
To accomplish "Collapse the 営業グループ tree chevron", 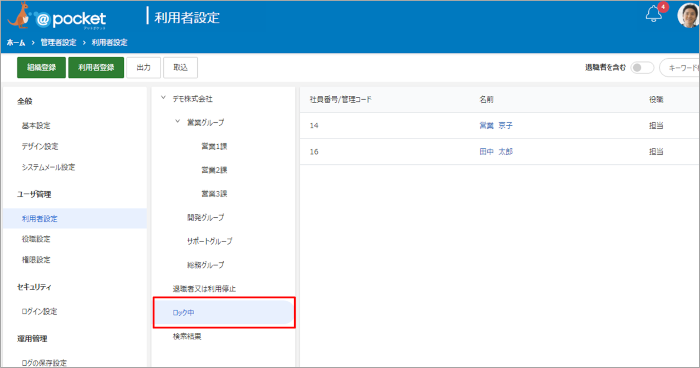I will [178, 121].
